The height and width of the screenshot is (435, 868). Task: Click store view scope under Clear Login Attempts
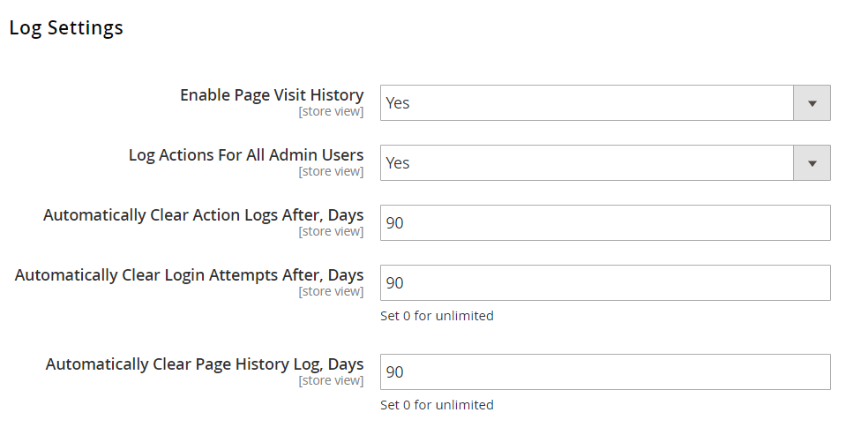[331, 292]
